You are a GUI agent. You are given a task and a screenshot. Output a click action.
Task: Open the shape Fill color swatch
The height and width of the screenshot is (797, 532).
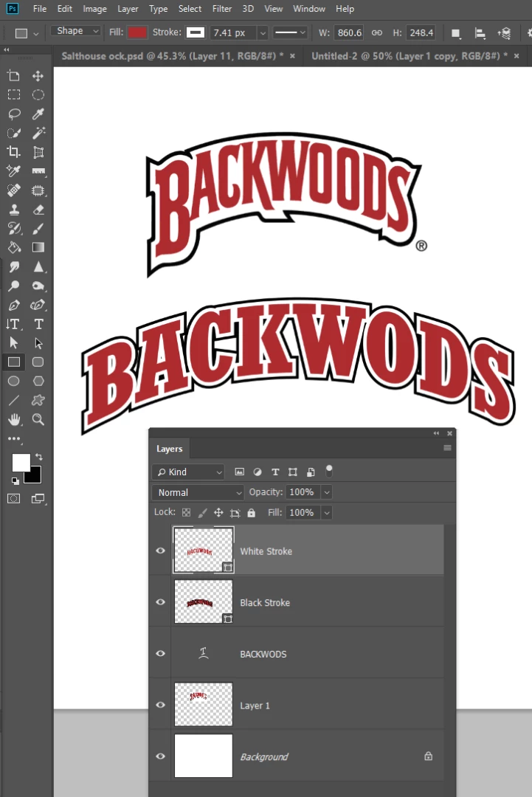pyautogui.click(x=137, y=32)
